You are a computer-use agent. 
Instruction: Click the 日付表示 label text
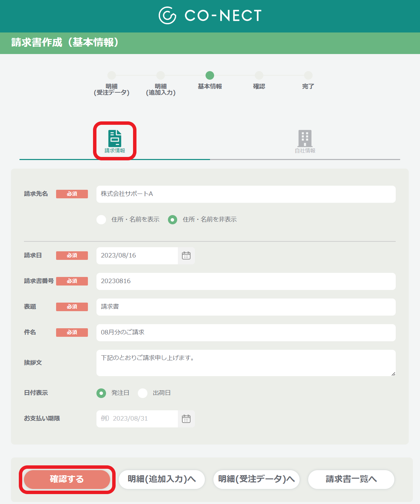pos(36,393)
